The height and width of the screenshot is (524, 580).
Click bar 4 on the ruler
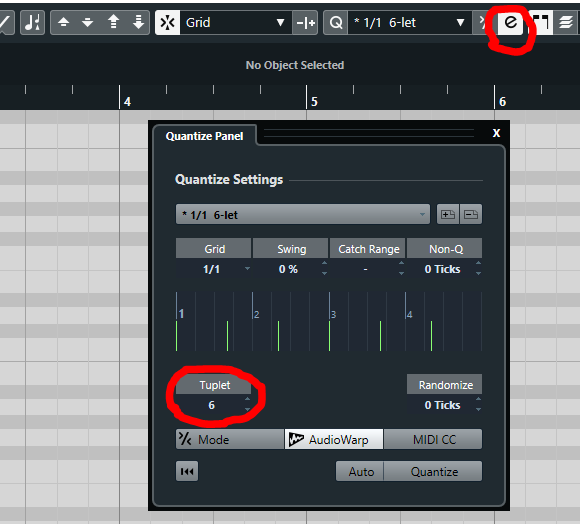127,102
